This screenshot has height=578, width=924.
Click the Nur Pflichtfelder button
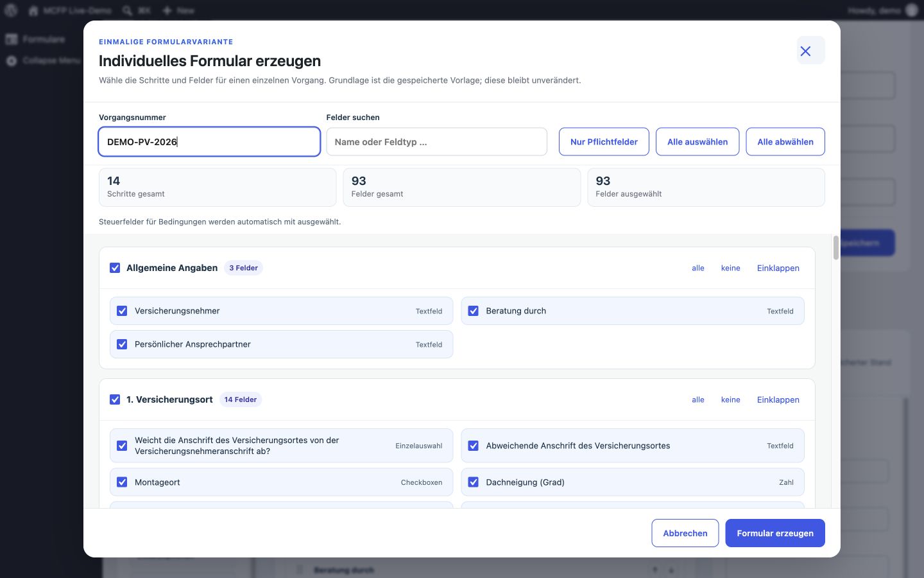point(604,142)
